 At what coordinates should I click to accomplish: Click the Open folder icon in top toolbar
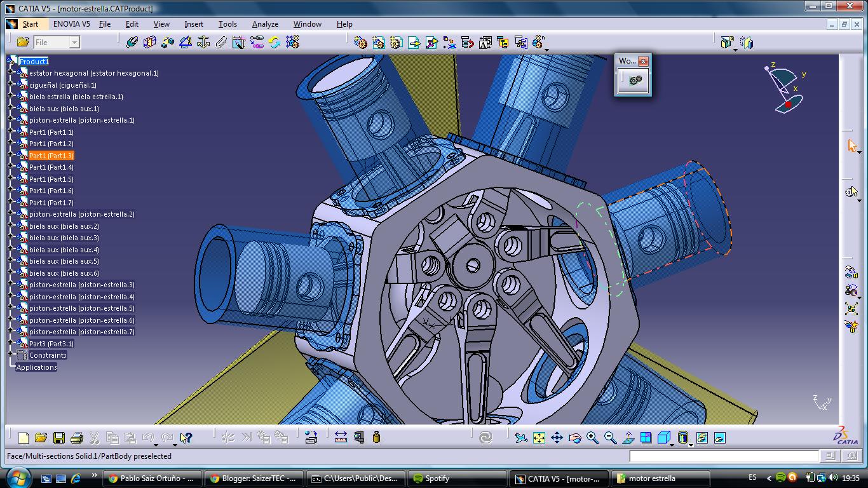tap(23, 42)
